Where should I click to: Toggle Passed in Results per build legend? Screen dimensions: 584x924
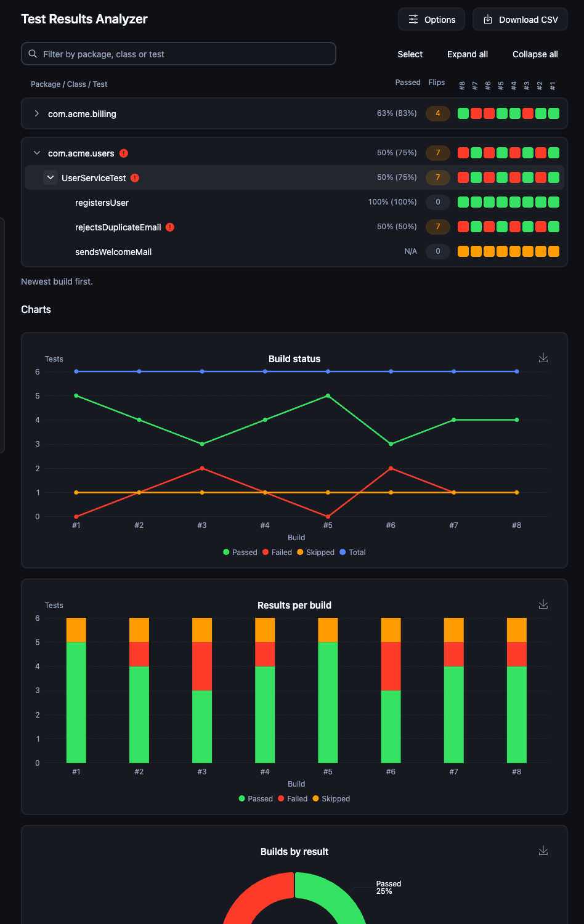[x=256, y=799]
